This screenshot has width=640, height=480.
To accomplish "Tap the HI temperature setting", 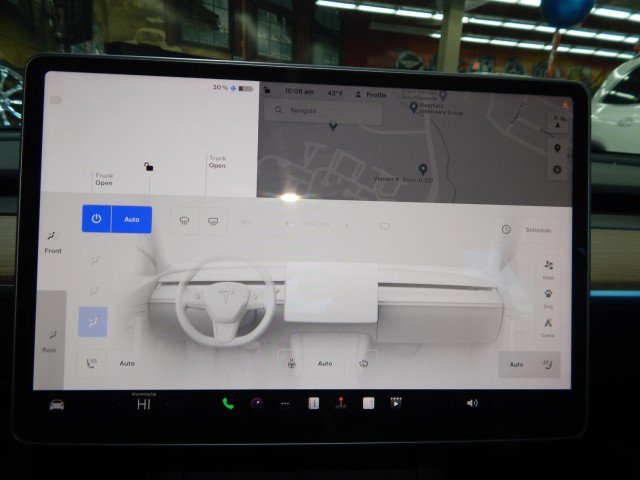I will click(x=144, y=404).
